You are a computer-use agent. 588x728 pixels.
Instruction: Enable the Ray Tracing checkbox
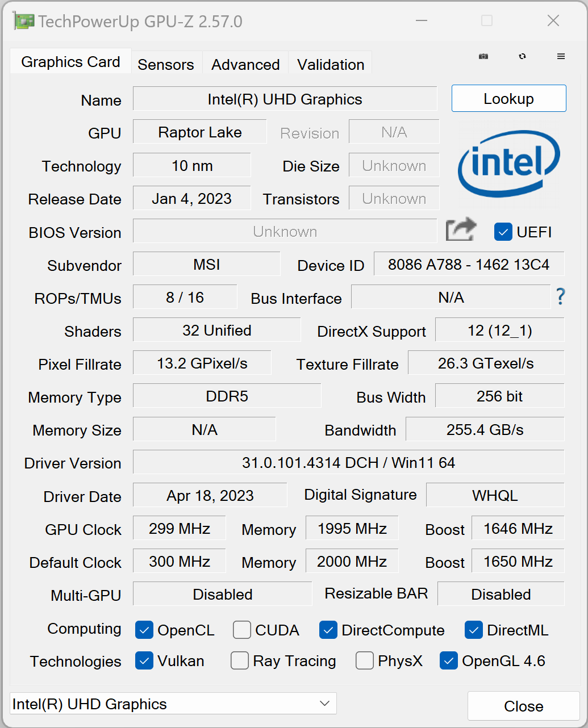point(240,660)
